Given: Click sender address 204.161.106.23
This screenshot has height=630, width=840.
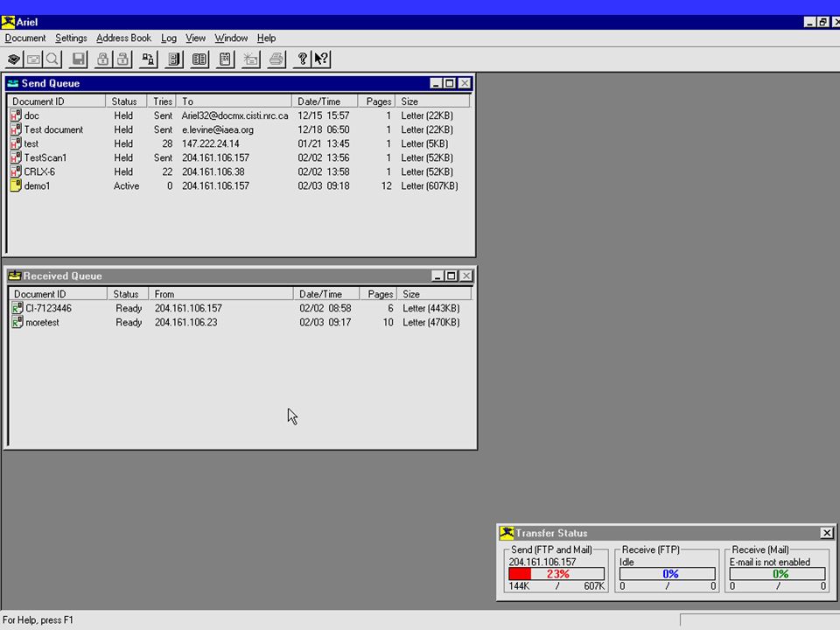Looking at the screenshot, I should (x=185, y=322).
